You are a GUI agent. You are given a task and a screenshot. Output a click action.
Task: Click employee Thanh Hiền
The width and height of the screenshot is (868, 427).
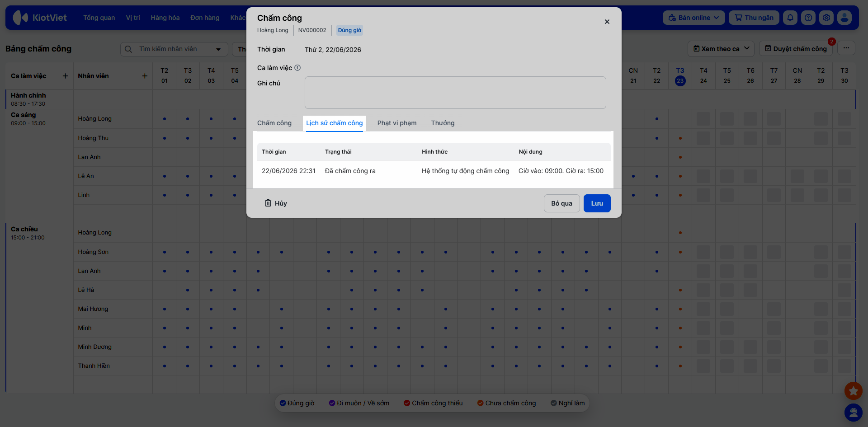(x=94, y=366)
